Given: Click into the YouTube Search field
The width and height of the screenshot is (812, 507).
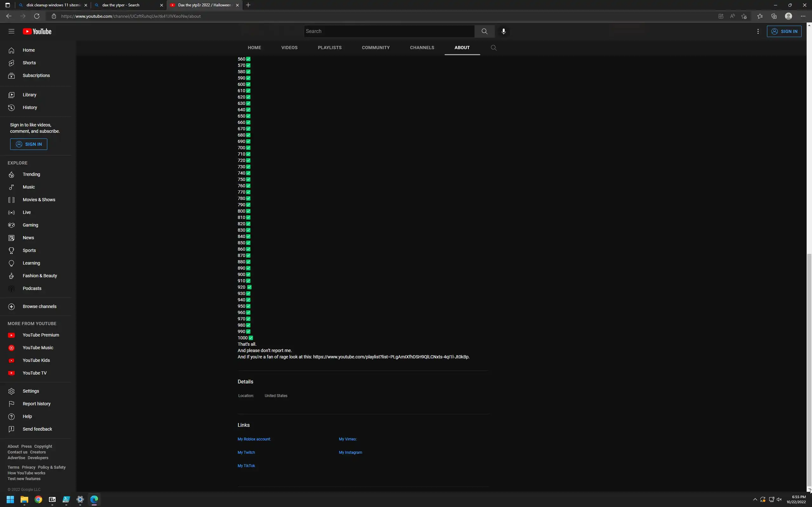Looking at the screenshot, I should pos(389,31).
